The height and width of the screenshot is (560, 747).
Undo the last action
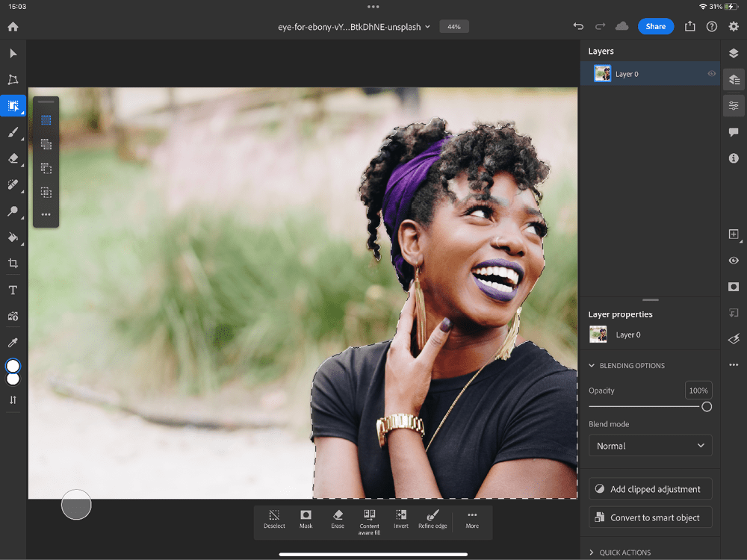click(578, 26)
